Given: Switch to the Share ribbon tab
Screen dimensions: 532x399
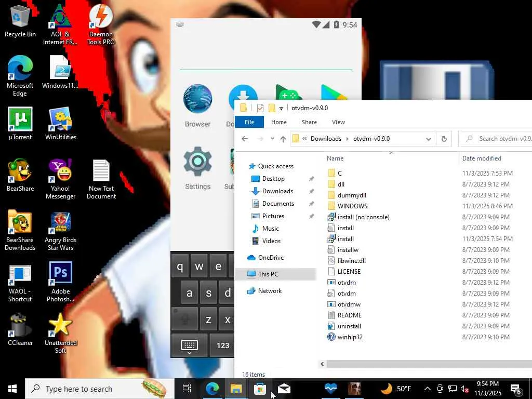Looking at the screenshot, I should tap(309, 122).
